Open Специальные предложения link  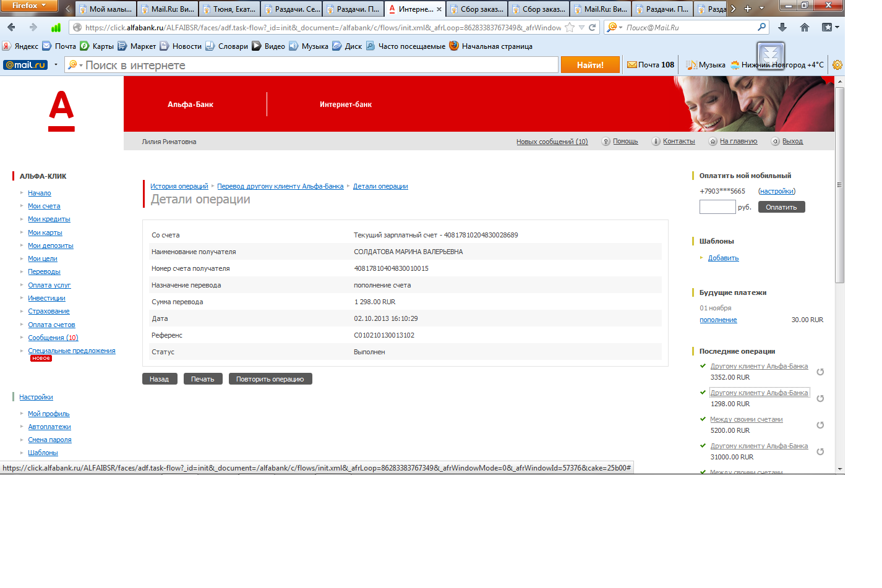pos(72,351)
